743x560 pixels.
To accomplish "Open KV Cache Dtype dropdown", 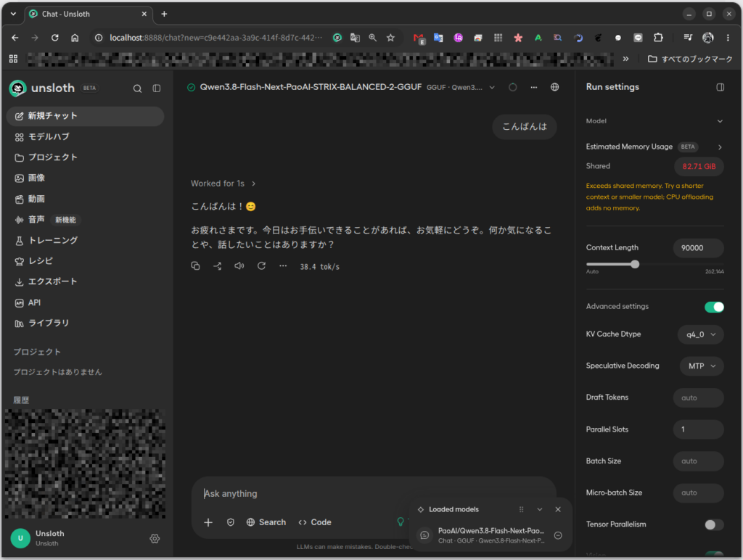I will [x=701, y=334].
